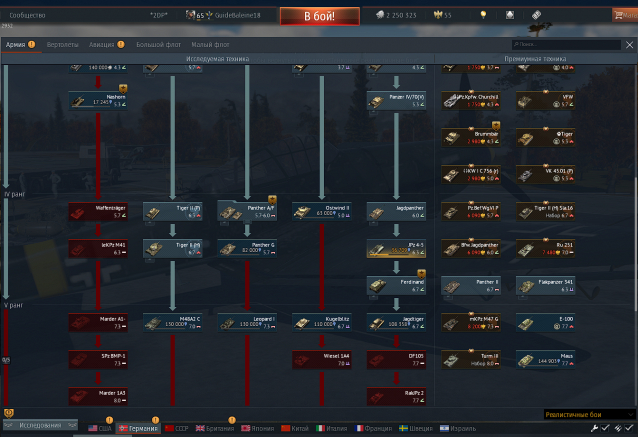The width and height of the screenshot is (638, 437).
Task: Click the vehicle search field
Action: 566,44
